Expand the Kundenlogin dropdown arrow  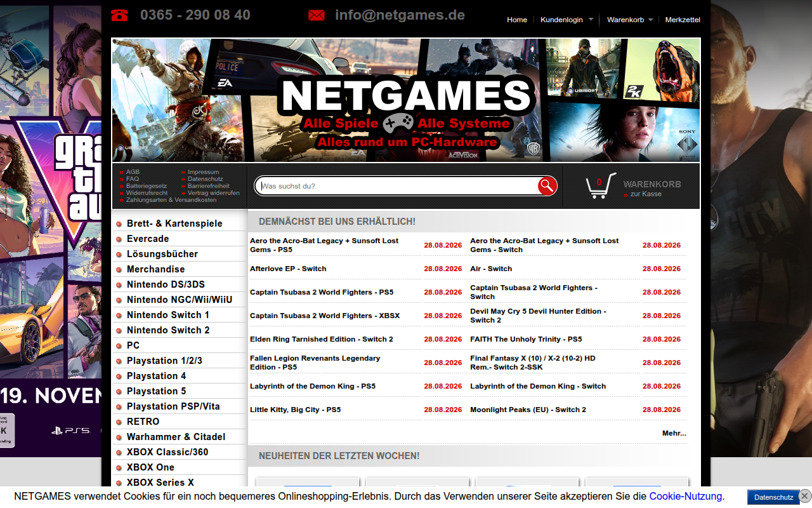click(591, 20)
